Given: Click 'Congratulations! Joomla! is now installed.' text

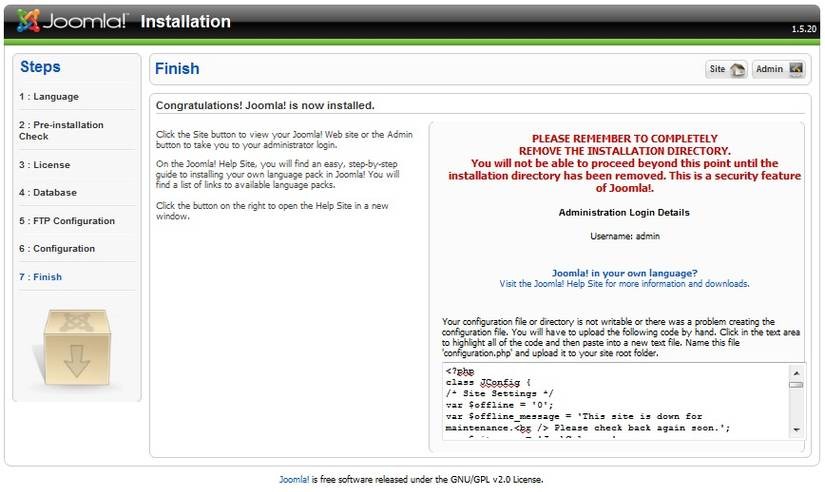Looking at the screenshot, I should 265,105.
